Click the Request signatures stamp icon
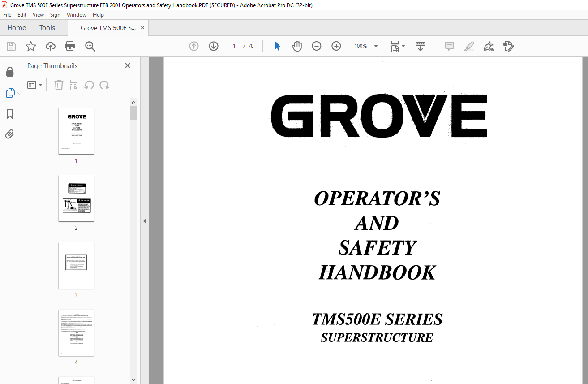The height and width of the screenshot is (384, 588). (x=508, y=46)
